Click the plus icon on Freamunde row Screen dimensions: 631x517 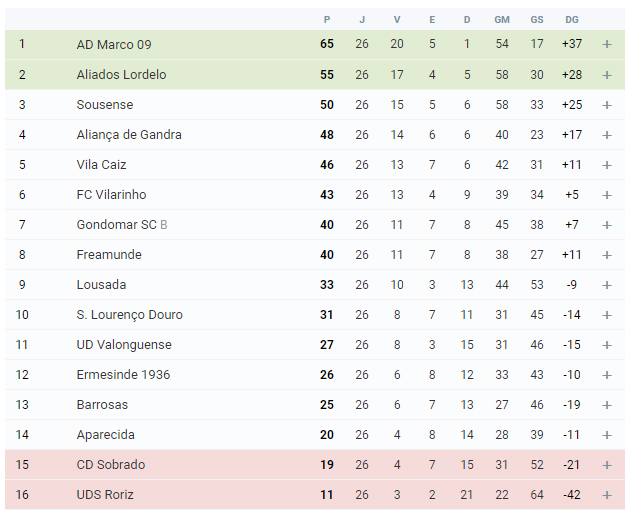607,255
